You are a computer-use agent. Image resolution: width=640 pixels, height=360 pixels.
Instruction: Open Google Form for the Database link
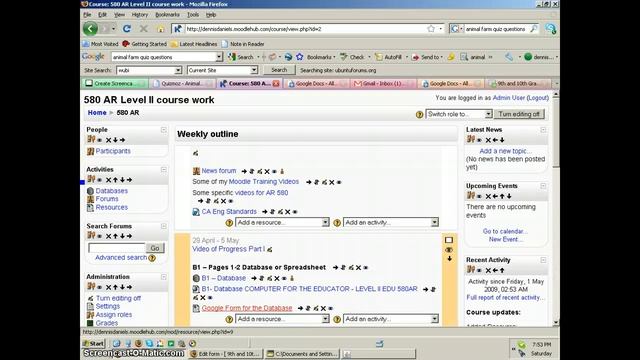(247, 308)
